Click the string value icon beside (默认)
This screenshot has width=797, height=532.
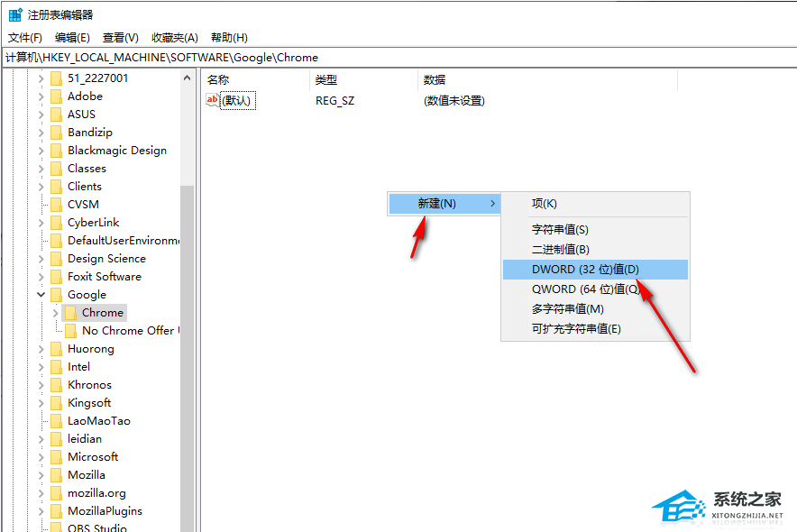pos(213,100)
